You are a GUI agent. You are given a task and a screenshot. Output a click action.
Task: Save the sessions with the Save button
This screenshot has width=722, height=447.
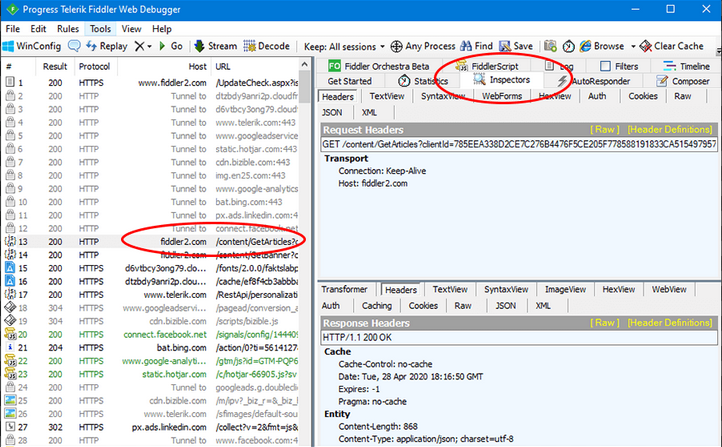pos(516,46)
